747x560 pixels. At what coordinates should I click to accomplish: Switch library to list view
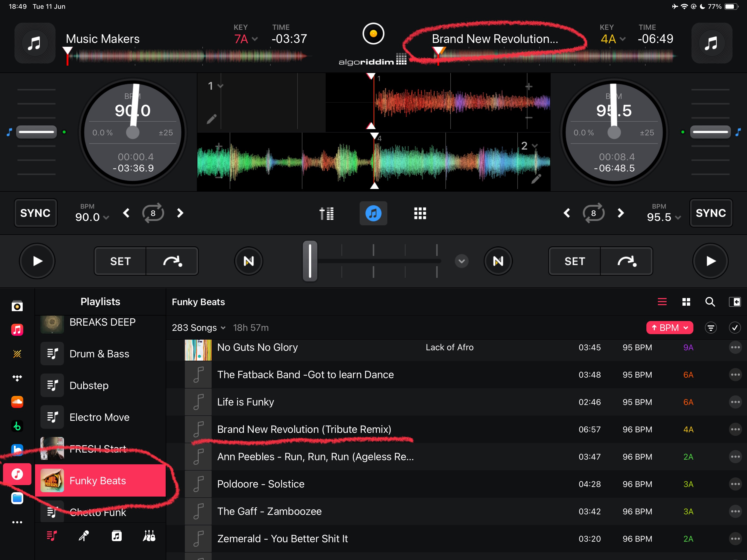tap(662, 302)
